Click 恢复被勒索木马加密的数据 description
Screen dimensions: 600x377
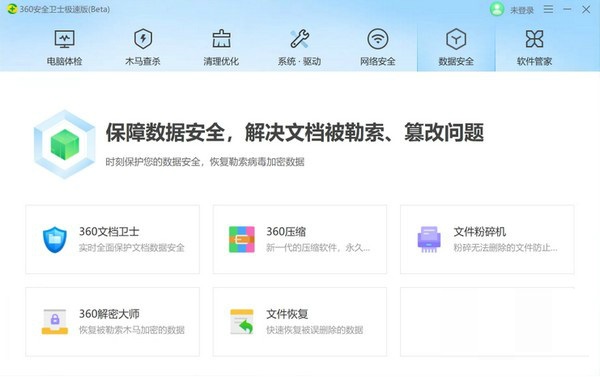(x=132, y=330)
